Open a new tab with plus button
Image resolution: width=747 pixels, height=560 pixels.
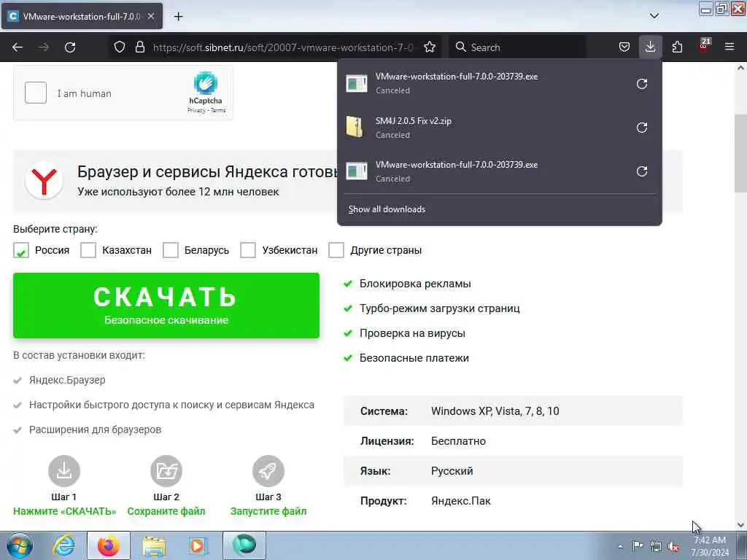tap(178, 16)
